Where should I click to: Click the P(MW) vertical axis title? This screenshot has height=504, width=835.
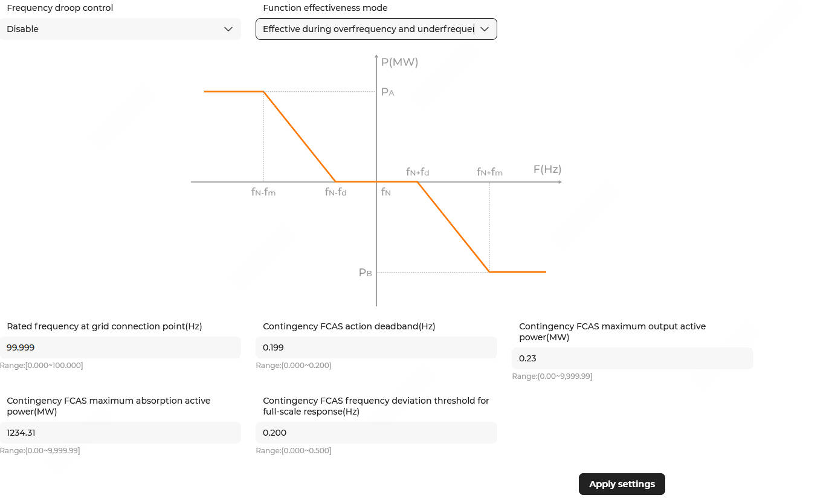399,62
